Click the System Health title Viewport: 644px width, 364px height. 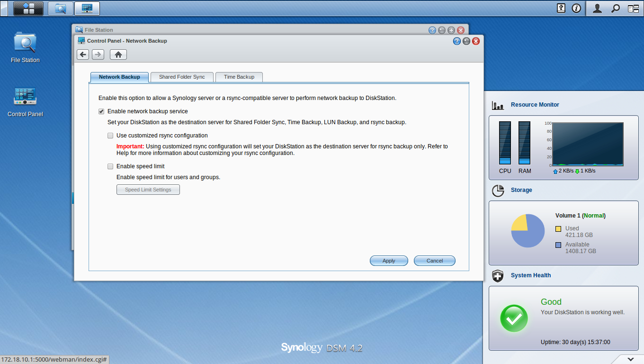click(531, 275)
